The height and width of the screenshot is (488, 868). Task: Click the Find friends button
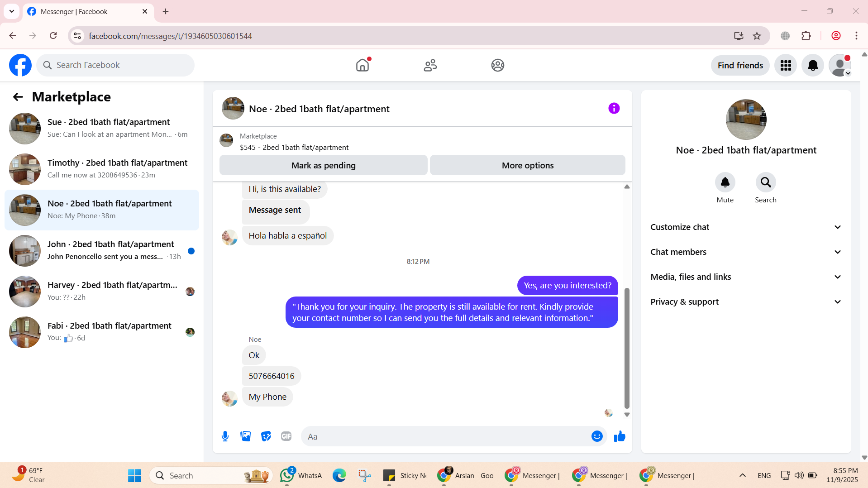[740, 66]
